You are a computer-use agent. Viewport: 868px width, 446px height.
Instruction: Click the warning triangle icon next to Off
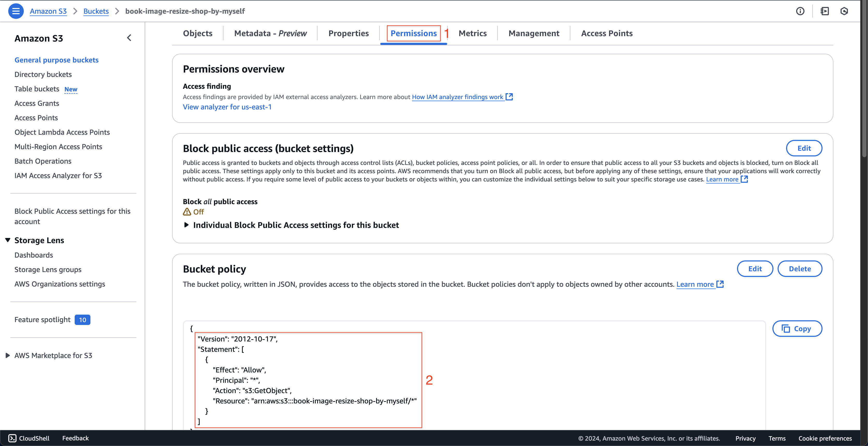pyautogui.click(x=187, y=212)
